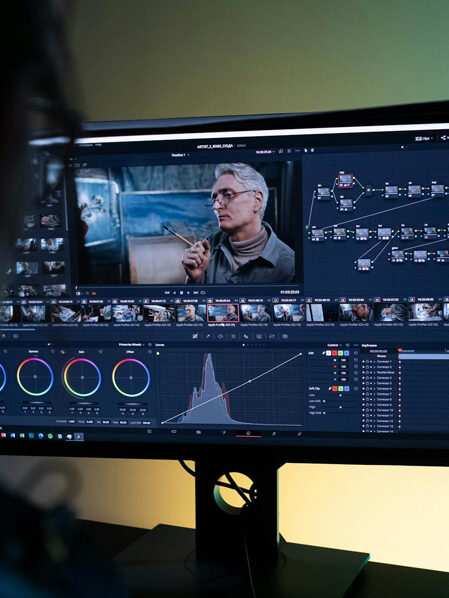The width and height of the screenshot is (449, 598).
Task: Toggle green channel in curve Edit
Action: [341, 354]
